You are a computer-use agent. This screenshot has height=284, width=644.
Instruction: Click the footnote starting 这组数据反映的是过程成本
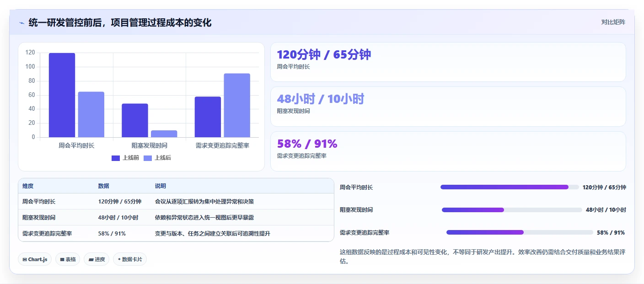tap(482, 257)
